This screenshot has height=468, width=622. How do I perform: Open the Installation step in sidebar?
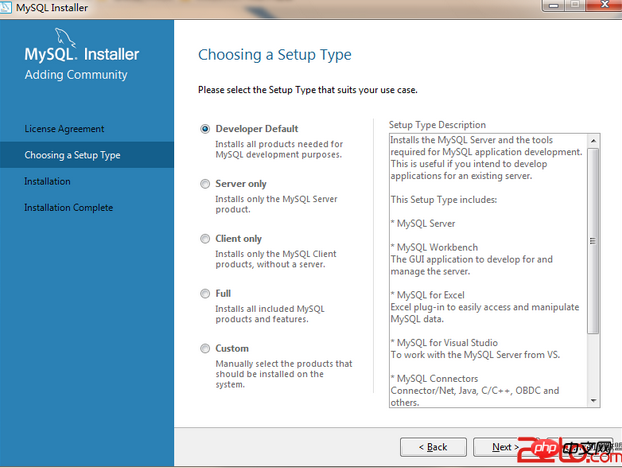coord(47,181)
